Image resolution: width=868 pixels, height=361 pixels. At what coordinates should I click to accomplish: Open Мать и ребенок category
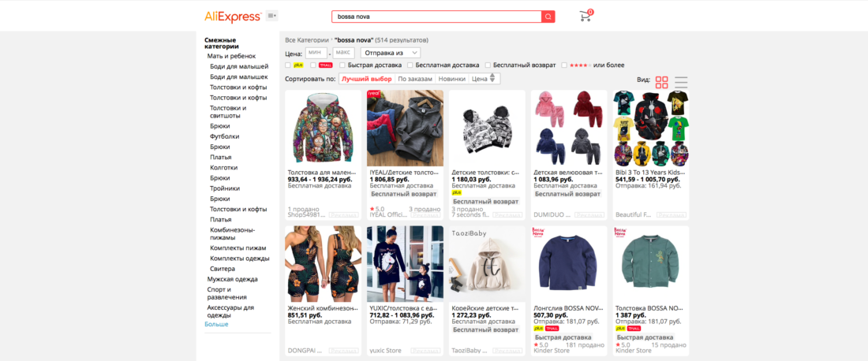pos(231,56)
